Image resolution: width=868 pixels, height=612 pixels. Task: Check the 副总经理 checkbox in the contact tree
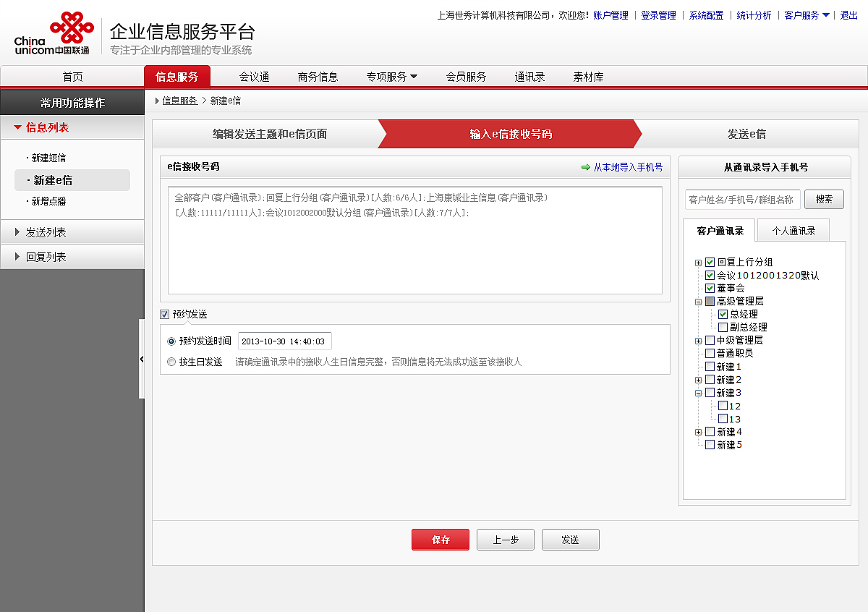[722, 326]
